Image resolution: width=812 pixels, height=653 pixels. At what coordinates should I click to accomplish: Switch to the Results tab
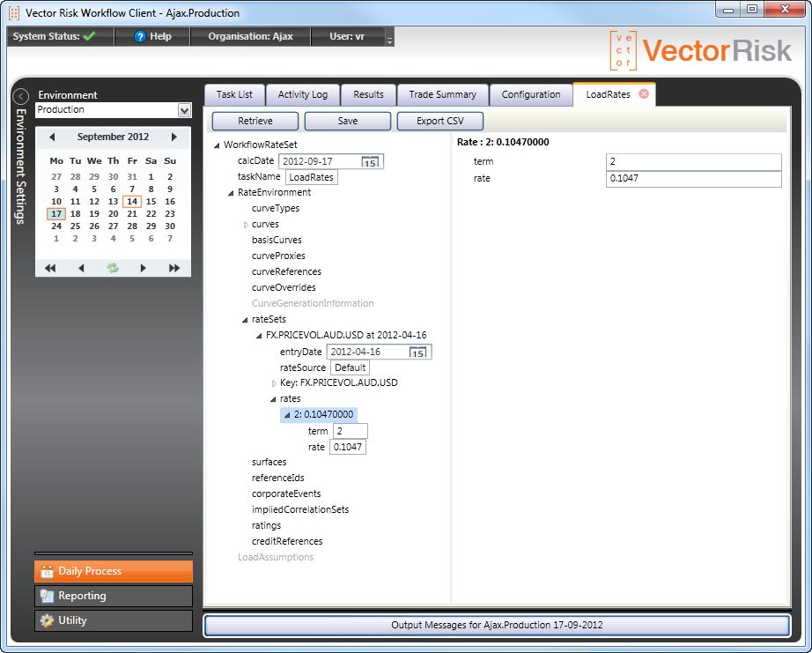click(369, 95)
